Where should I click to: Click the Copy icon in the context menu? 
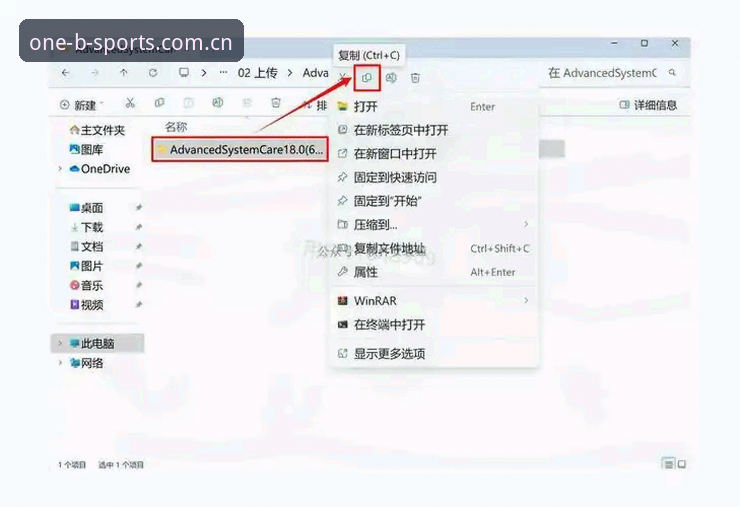pos(367,78)
